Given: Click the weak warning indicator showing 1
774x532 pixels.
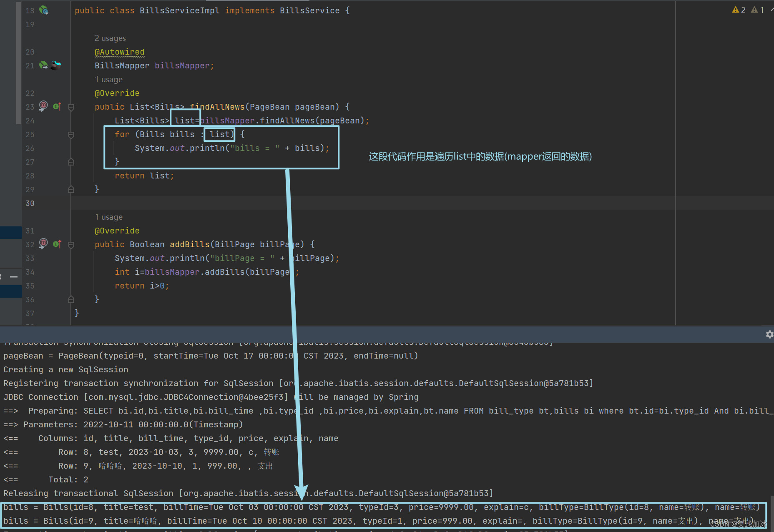Looking at the screenshot, I should coord(757,10).
